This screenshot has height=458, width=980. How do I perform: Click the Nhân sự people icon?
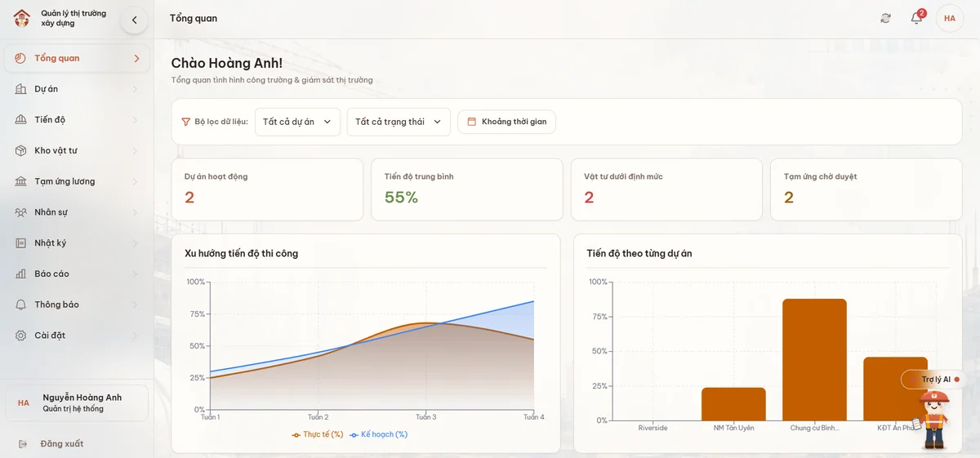20,212
